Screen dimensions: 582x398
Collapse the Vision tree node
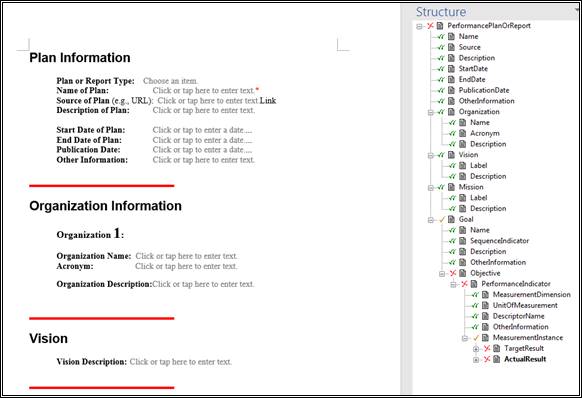(x=431, y=156)
